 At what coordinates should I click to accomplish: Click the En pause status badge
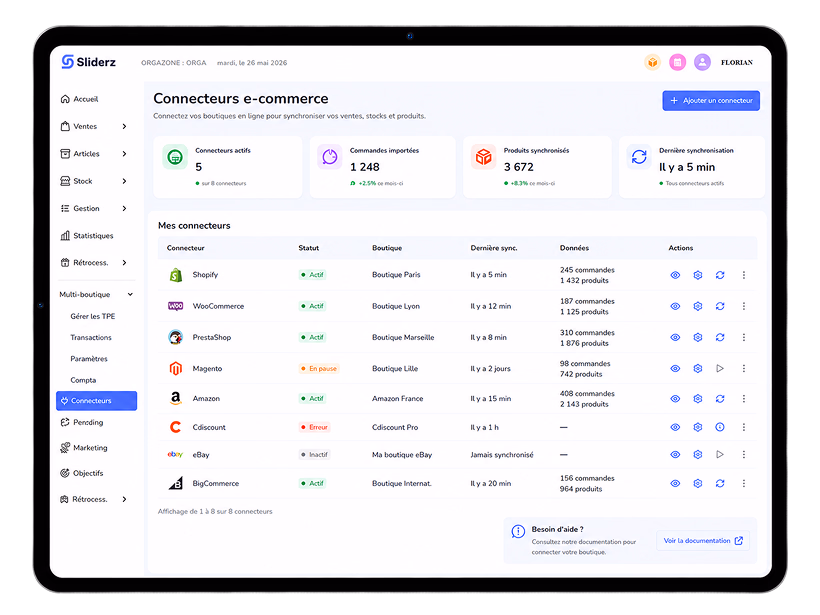[x=318, y=368]
